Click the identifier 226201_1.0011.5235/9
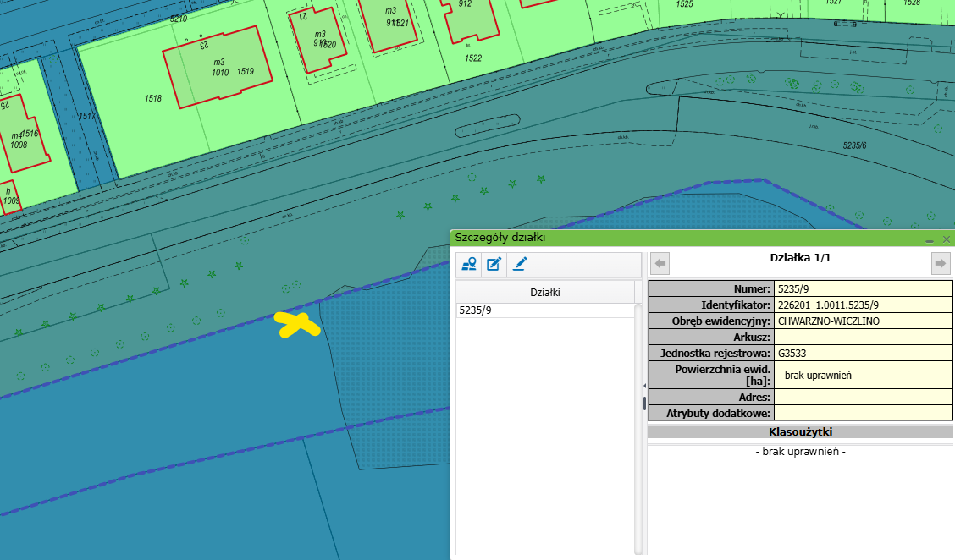The image size is (955, 560). point(863,305)
